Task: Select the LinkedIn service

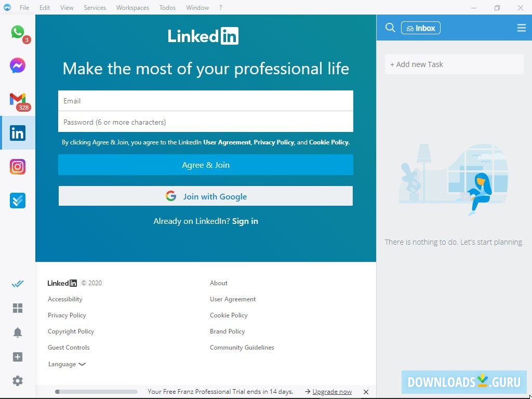Action: pyautogui.click(x=18, y=133)
